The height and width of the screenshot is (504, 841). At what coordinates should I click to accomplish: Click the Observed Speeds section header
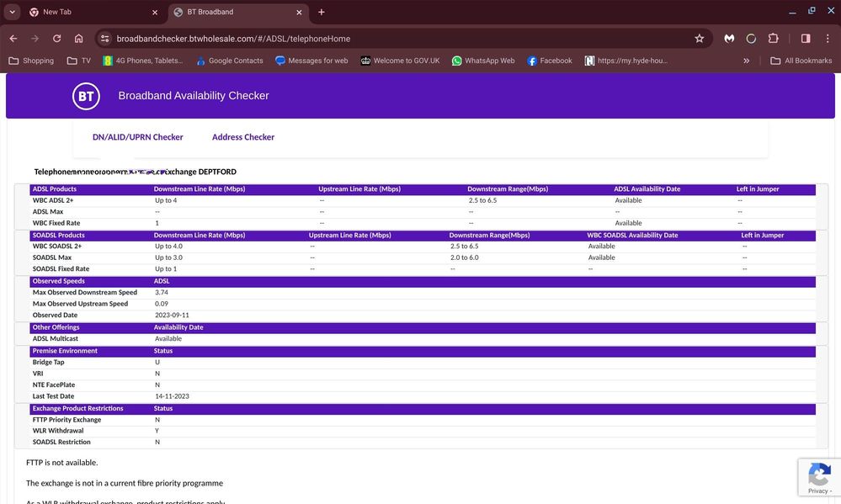click(x=58, y=281)
